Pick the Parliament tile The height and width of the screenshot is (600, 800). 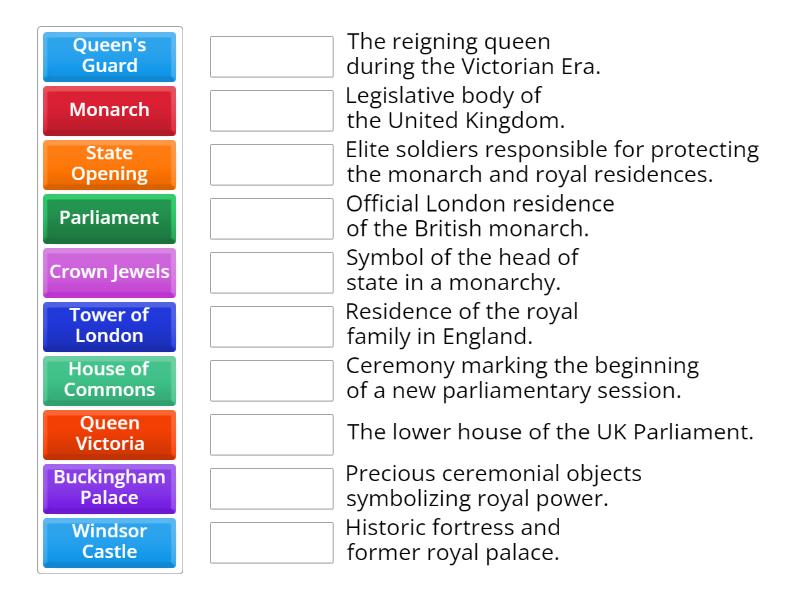pyautogui.click(x=109, y=218)
